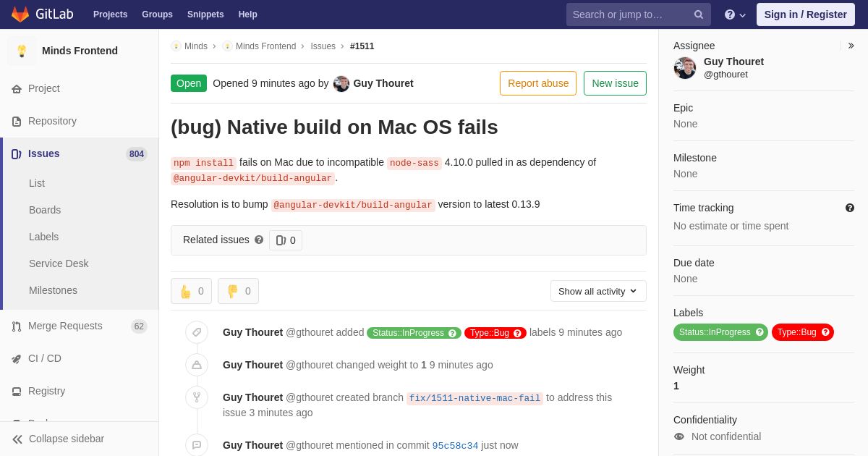Click the Repository file icon in sidebar
868x456 pixels.
pyautogui.click(x=17, y=121)
